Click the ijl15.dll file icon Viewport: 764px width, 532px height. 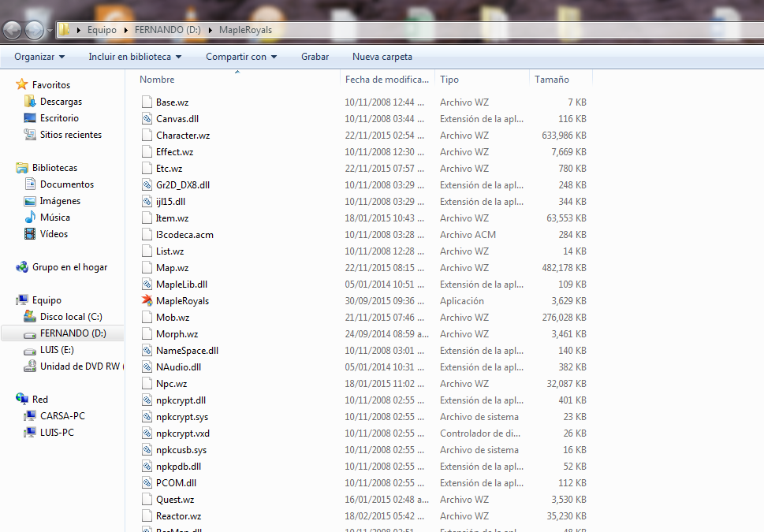[147, 201]
